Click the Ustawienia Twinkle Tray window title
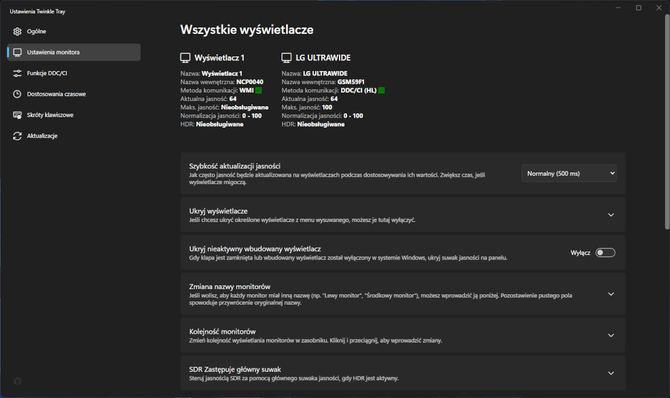The width and height of the screenshot is (670, 398). coord(38,12)
